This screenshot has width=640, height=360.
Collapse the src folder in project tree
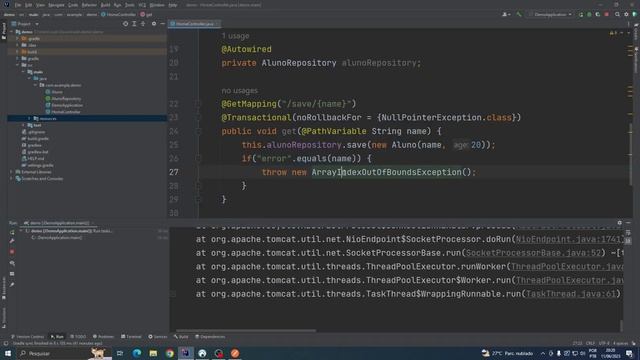click(x=17, y=65)
